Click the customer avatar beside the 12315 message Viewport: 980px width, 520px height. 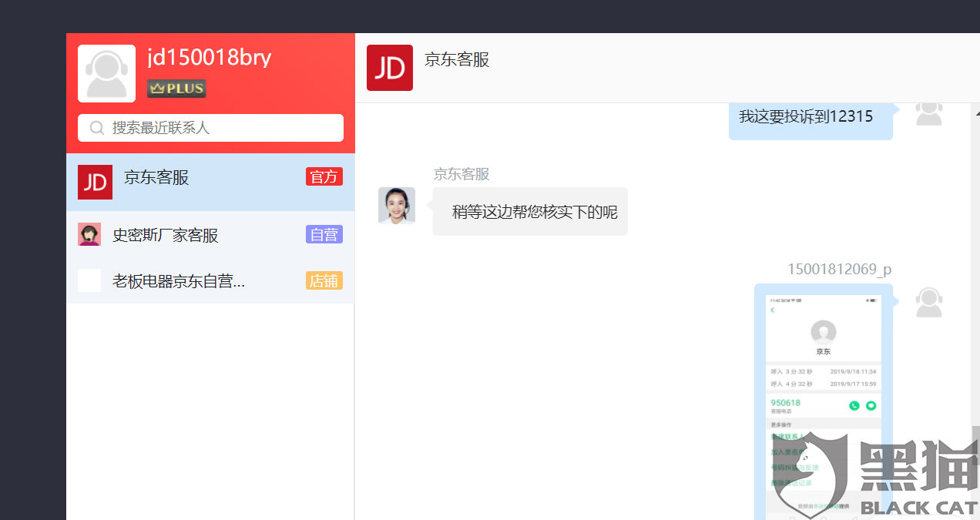click(929, 113)
